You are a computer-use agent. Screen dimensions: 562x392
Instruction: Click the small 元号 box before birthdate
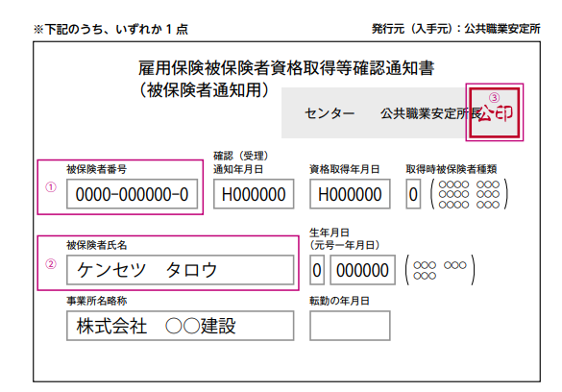point(317,270)
